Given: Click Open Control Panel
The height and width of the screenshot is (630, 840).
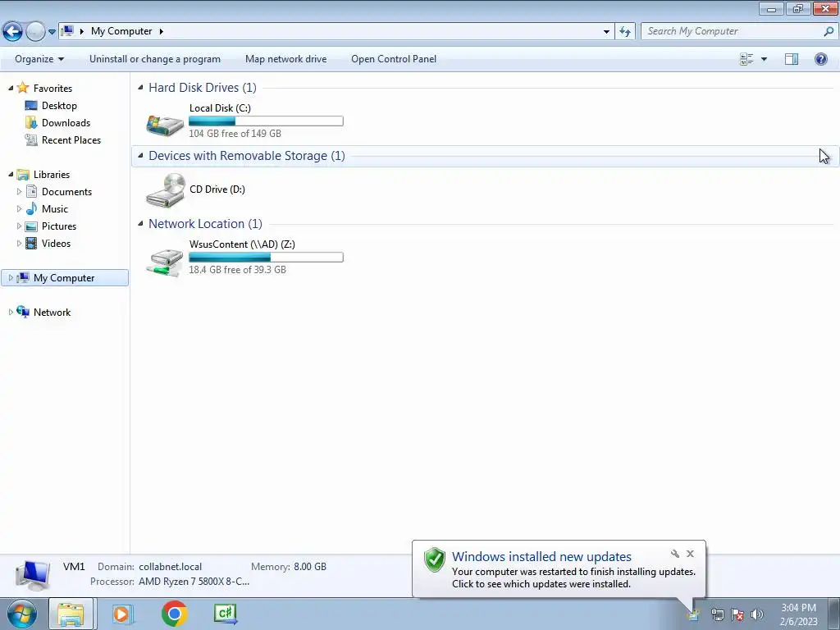Looking at the screenshot, I should click(394, 59).
